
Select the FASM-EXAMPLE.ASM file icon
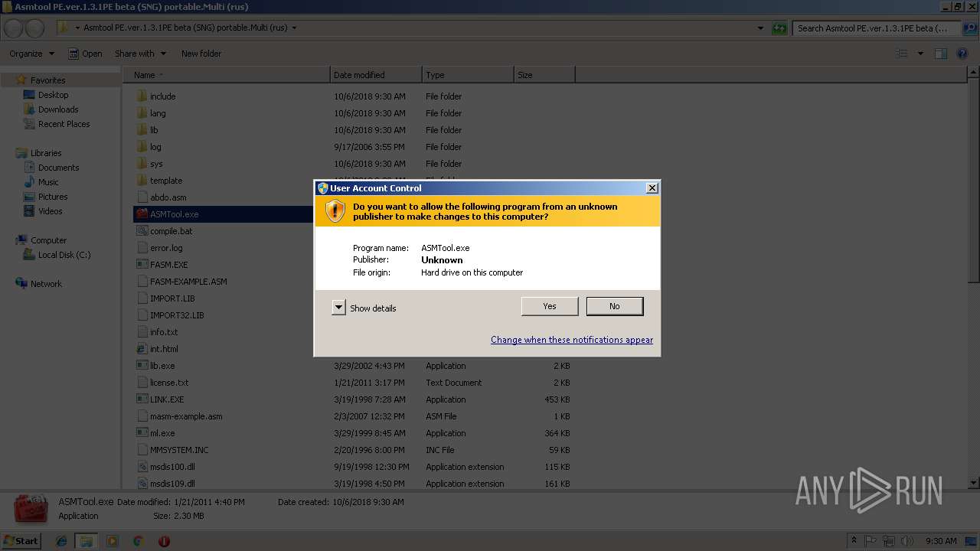click(142, 282)
